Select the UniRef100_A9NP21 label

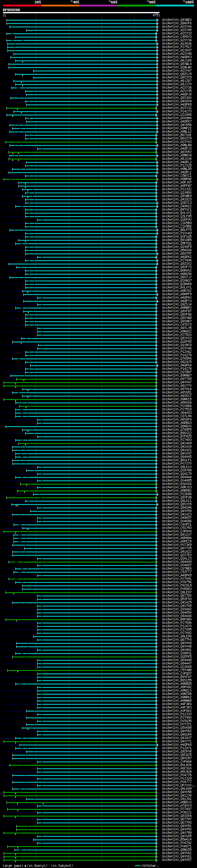point(177,128)
